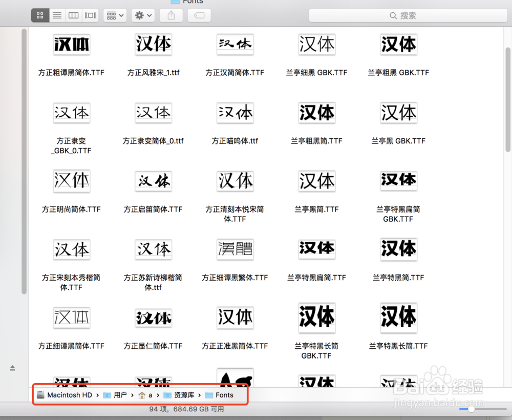Click the Share toolbar icon
Screen dimensions: 512x420
pyautogui.click(x=171, y=15)
